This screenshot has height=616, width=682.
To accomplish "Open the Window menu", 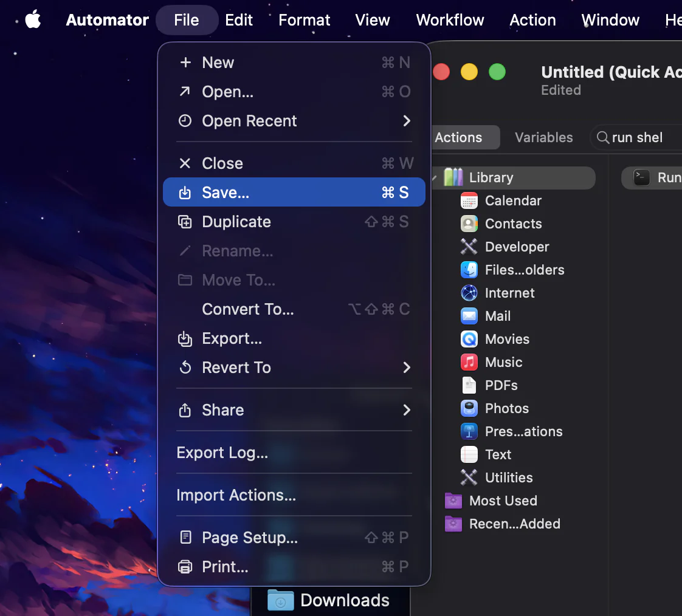I will pos(610,20).
